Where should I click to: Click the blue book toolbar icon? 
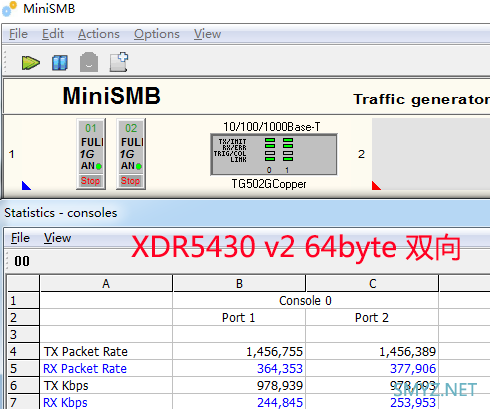tap(60, 63)
